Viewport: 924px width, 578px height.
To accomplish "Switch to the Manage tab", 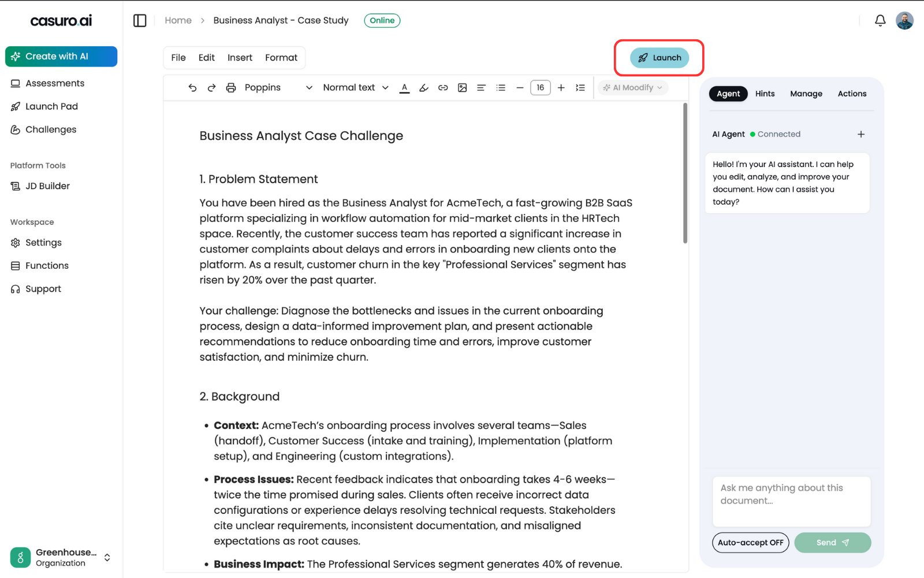I will (x=806, y=94).
